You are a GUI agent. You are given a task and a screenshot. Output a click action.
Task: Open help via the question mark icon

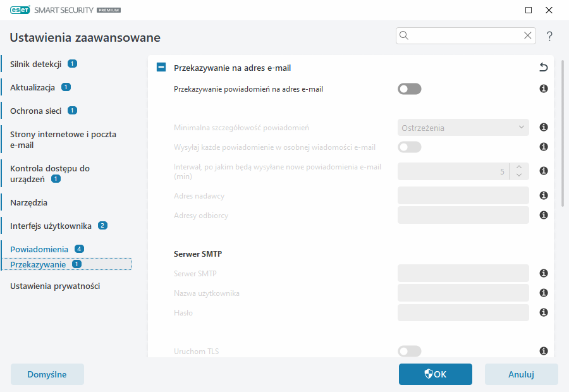(549, 36)
